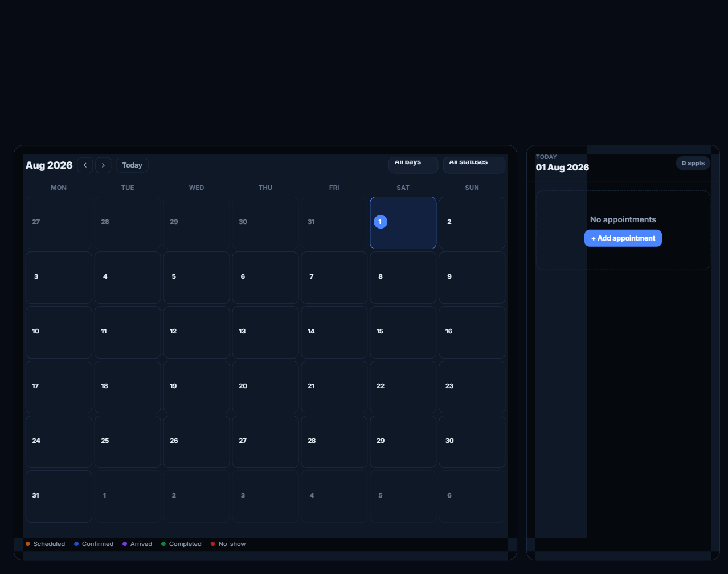Click day 18 in the month grid
This screenshot has width=728, height=574.
(128, 387)
